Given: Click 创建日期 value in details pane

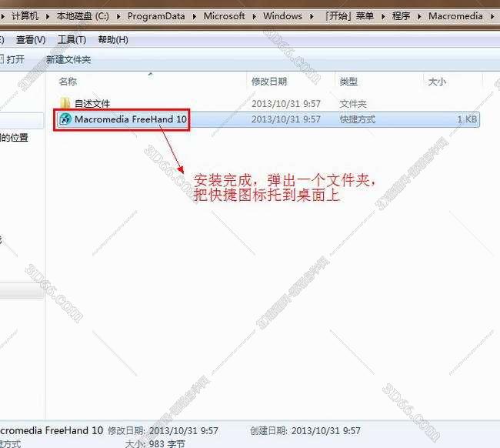Looking at the screenshot, I should coord(326,431).
